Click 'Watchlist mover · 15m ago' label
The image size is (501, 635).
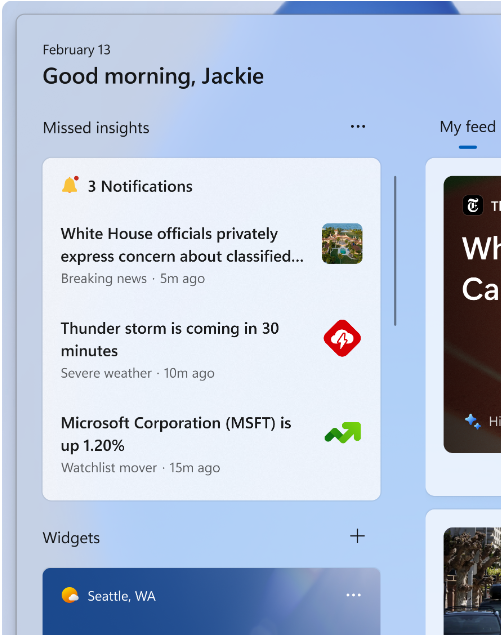(141, 468)
